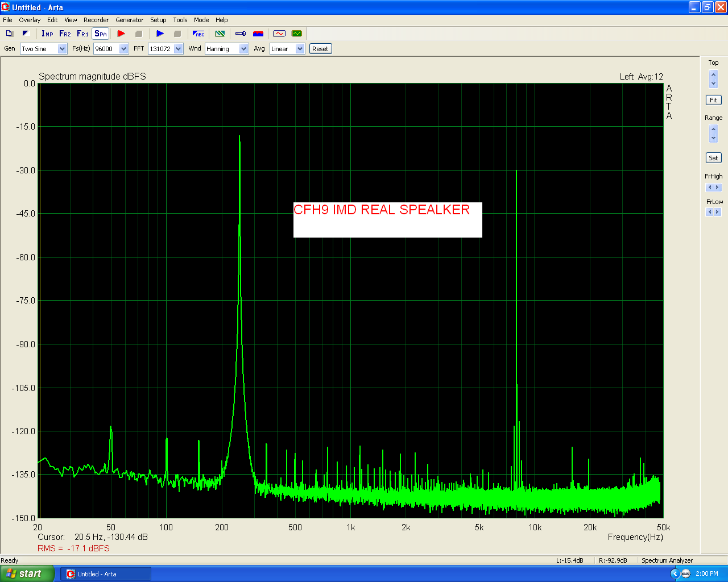Open the Gen Two Sine dropdown

point(63,49)
